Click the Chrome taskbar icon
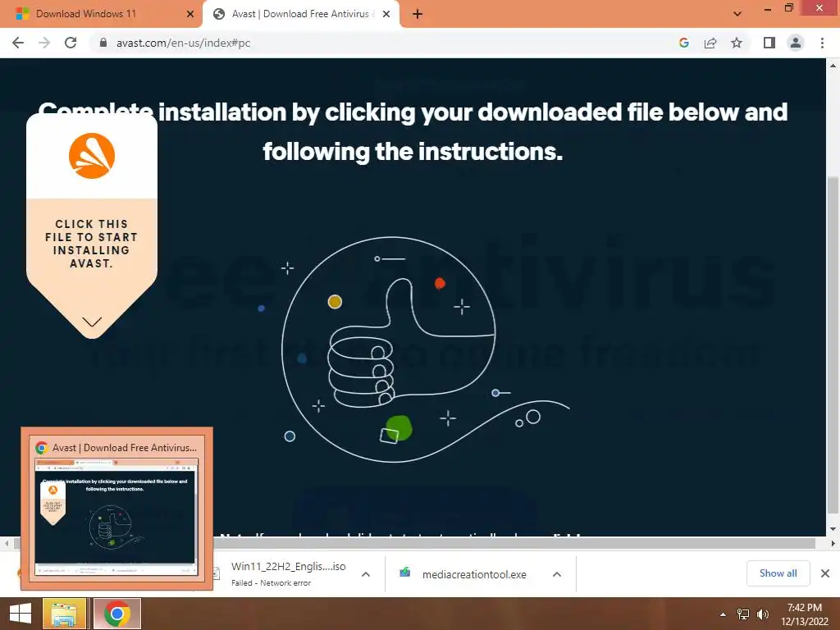 pyautogui.click(x=117, y=614)
